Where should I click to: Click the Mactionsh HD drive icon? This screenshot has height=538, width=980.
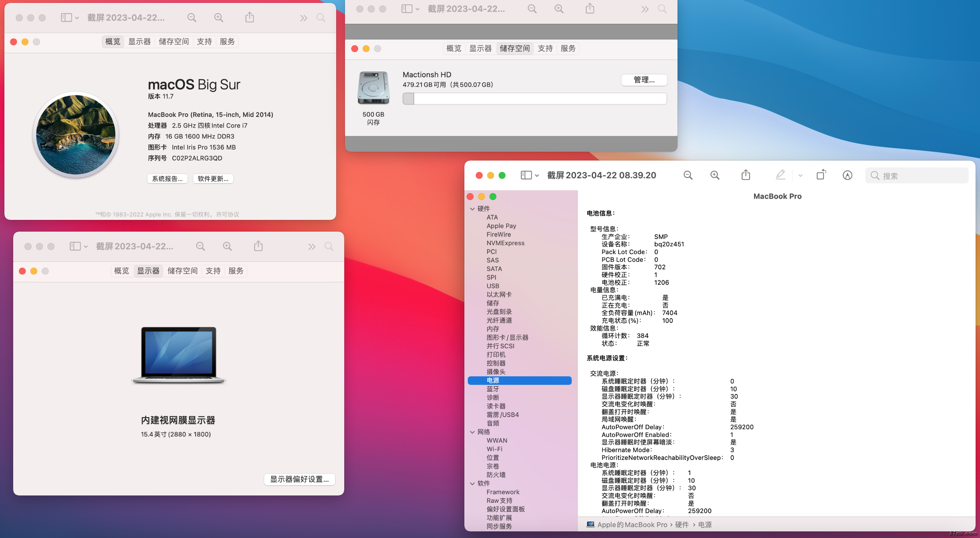point(373,88)
